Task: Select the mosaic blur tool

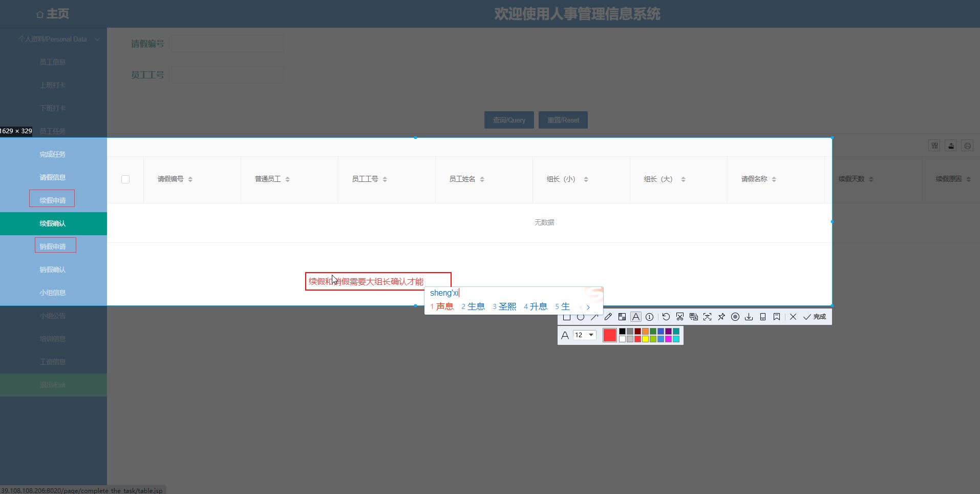Action: tap(622, 317)
